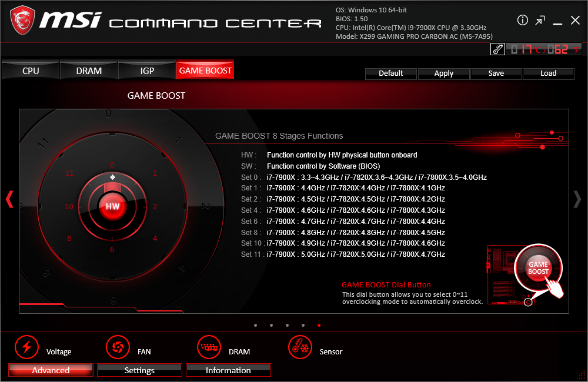Go to previous page with left arrow
The image size is (588, 382).
click(x=9, y=199)
